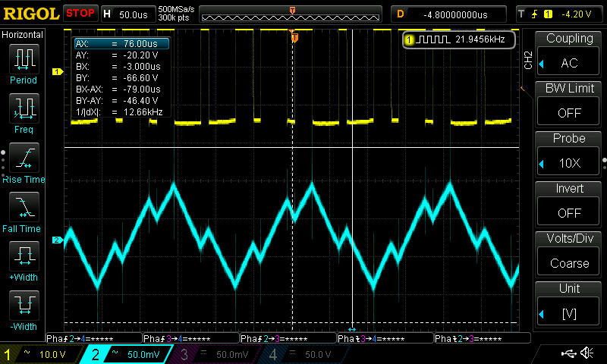Open the Unit [V] dropdown
This screenshot has width=607, height=364.
click(569, 303)
